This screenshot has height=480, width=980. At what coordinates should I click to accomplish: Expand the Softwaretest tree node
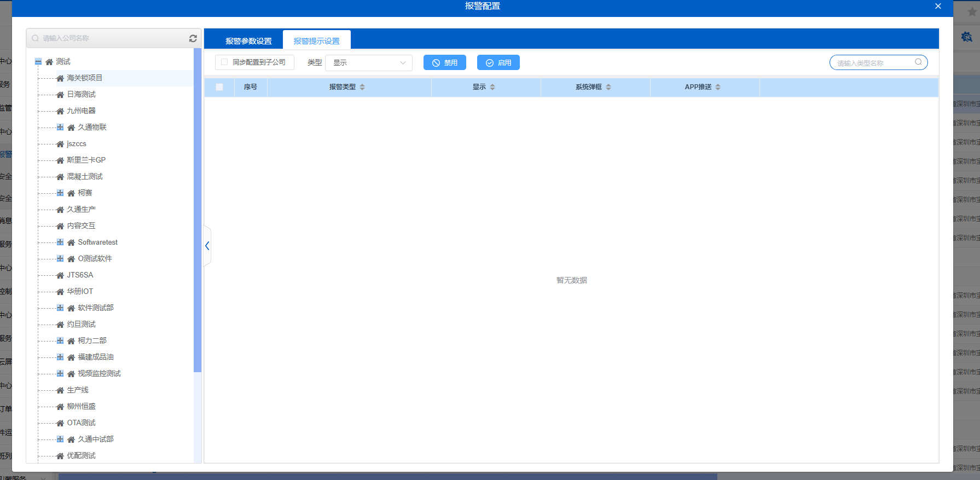(x=60, y=242)
